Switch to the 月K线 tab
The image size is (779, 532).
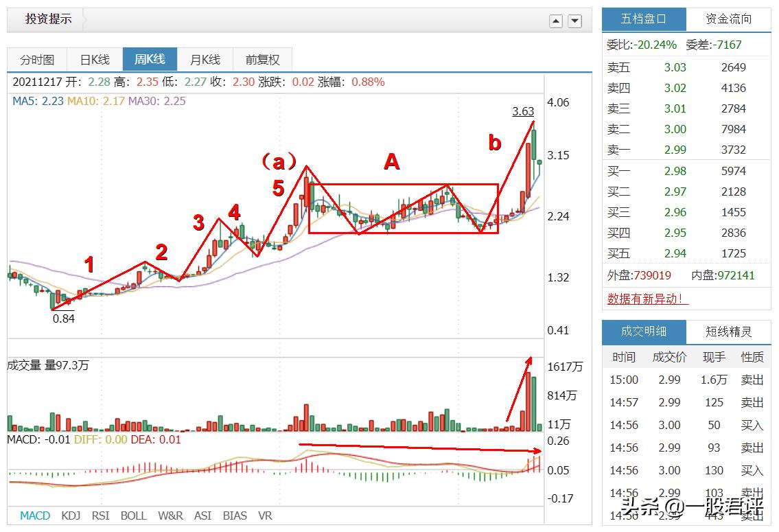205,59
